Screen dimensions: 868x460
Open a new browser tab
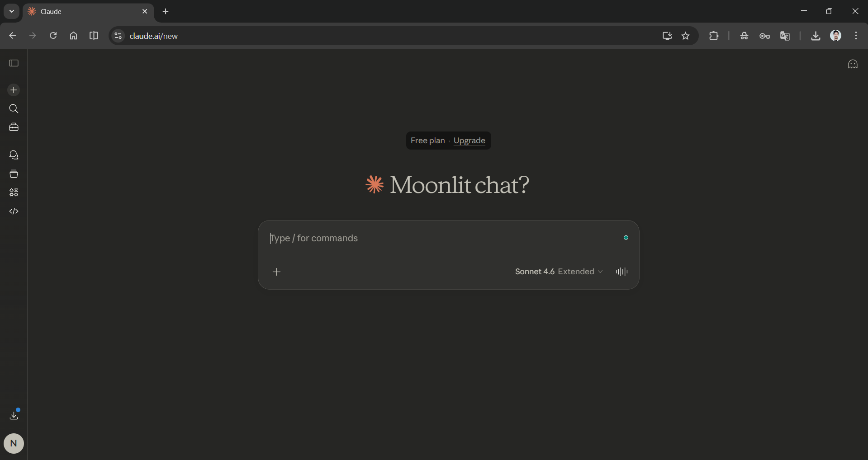coord(166,11)
